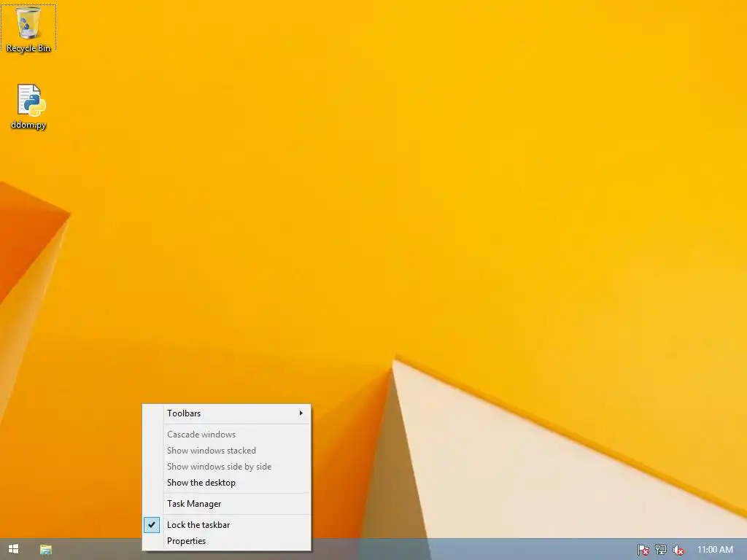This screenshot has height=560, width=747.
Task: Choose Cascade windows from the context menu
Action: pyautogui.click(x=227, y=435)
